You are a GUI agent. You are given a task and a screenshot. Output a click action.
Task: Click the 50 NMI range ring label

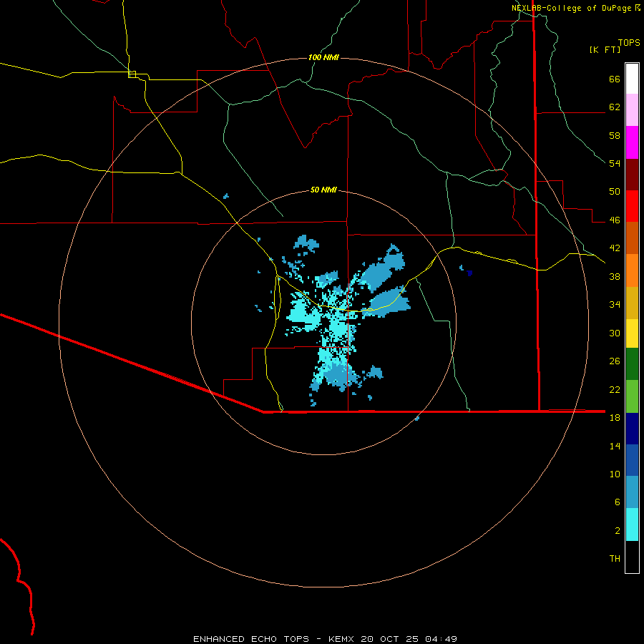pyautogui.click(x=323, y=190)
